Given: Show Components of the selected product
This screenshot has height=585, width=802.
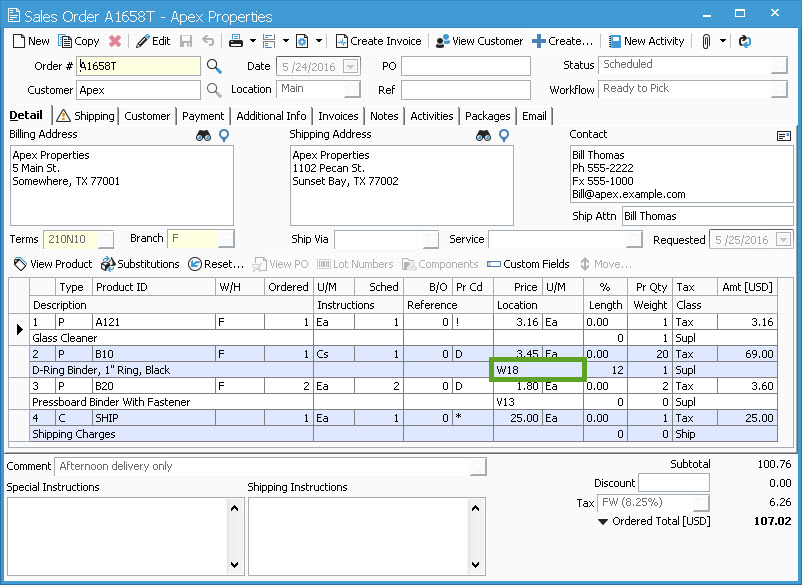Looking at the screenshot, I should coord(440,264).
